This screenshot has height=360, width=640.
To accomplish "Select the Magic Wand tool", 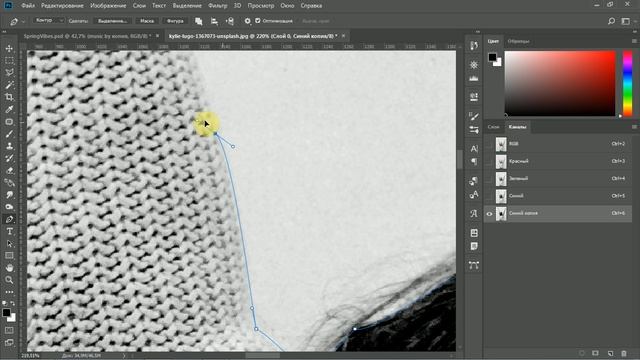I will tap(9, 85).
